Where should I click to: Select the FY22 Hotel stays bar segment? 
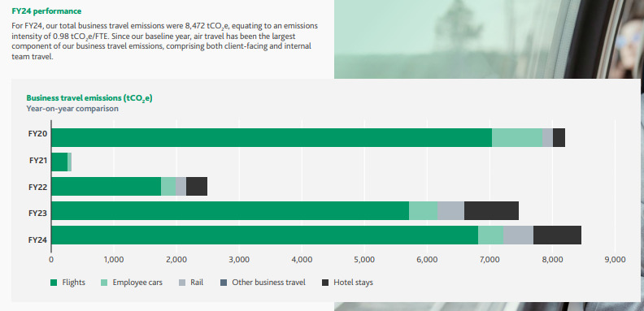click(197, 186)
